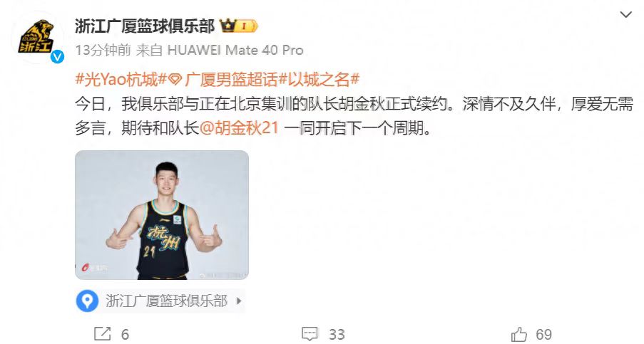Click the 来自 HUAWEI Mate 40 Pro source
Image resolution: width=644 pixels, height=344 pixels.
220,50
